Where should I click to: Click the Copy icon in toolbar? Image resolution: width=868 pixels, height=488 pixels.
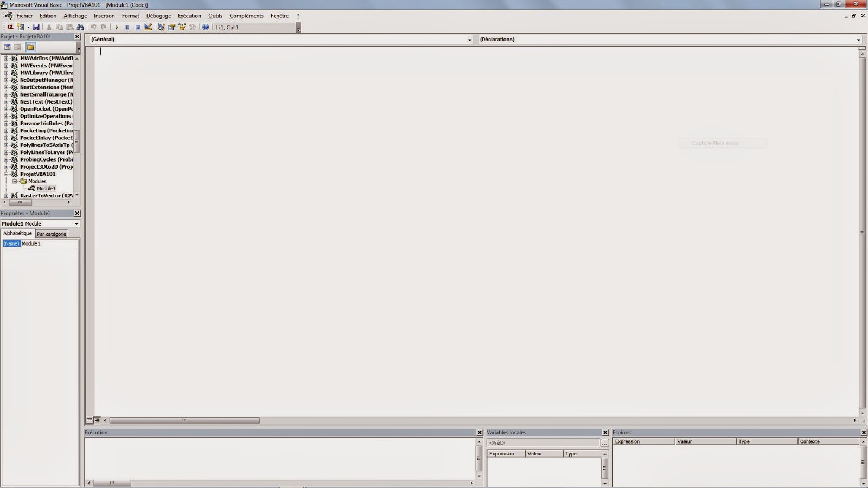(x=59, y=27)
